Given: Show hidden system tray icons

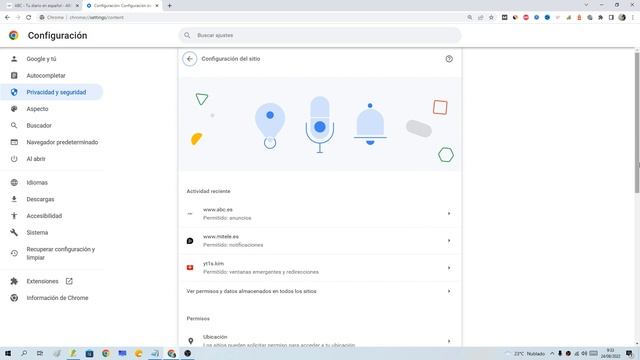Looking at the screenshot, I should pos(552,353).
